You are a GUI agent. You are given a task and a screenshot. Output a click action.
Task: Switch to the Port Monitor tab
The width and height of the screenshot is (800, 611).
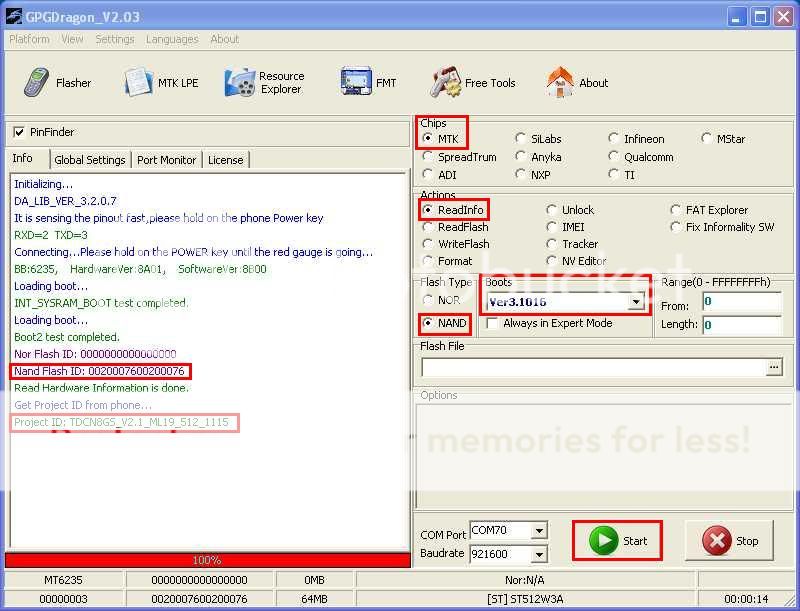pyautogui.click(x=166, y=160)
